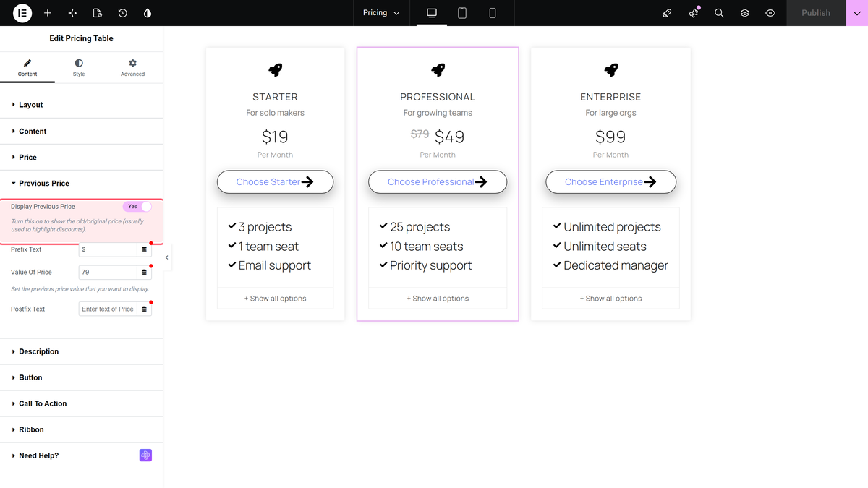Click the Value Of Price input field
Image resolution: width=868 pixels, height=488 pixels.
pyautogui.click(x=108, y=273)
